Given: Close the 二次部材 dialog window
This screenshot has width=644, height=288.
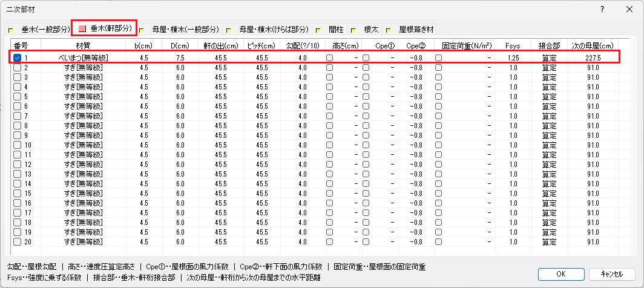Looking at the screenshot, I should coord(629,9).
